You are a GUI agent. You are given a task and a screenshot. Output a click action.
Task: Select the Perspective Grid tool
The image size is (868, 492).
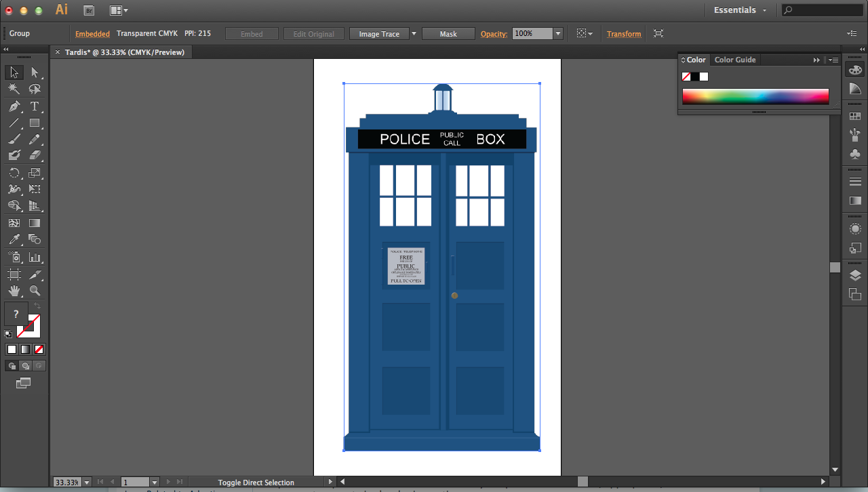35,206
